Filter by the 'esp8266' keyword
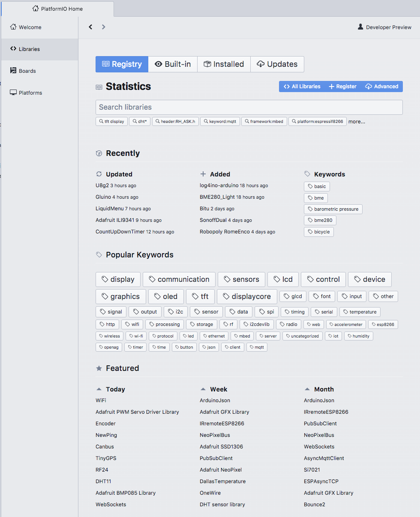Image resolution: width=420 pixels, height=517 pixels. (x=383, y=324)
